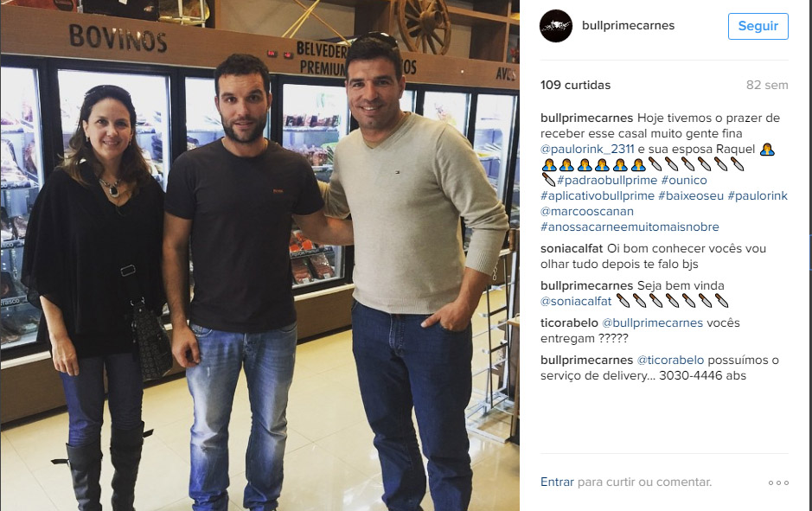Viewport: 812px width, 511px height.
Task: Open the bullprimecarnes profile avatar
Action: click(x=556, y=26)
